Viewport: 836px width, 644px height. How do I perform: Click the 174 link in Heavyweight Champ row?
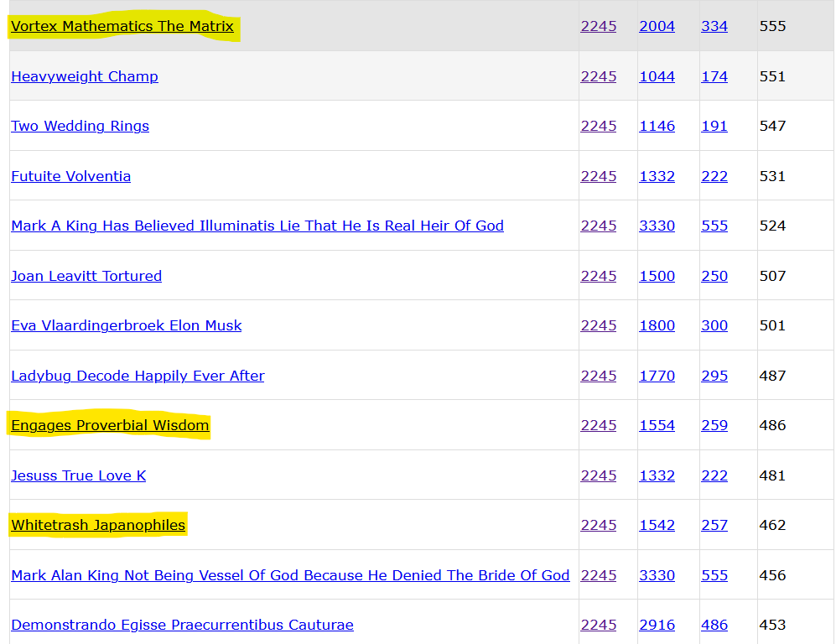pyautogui.click(x=714, y=76)
